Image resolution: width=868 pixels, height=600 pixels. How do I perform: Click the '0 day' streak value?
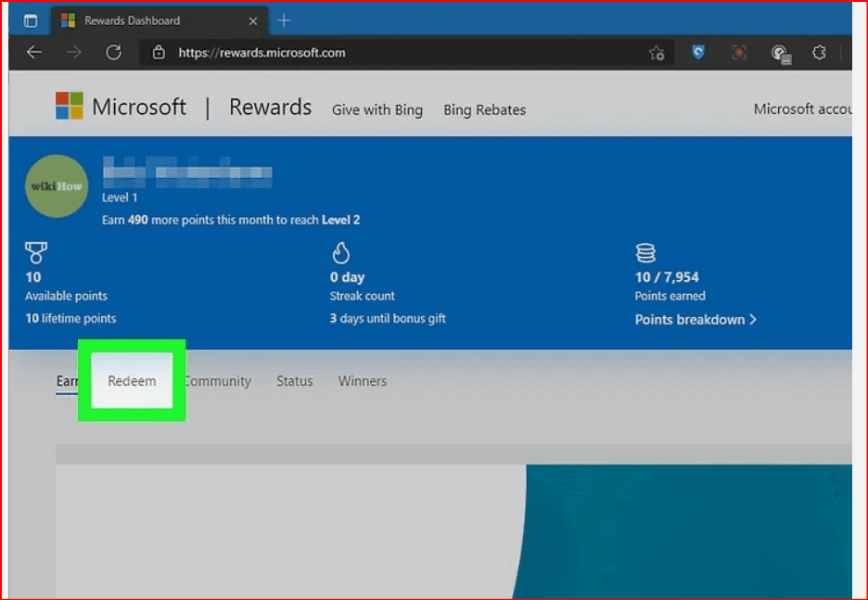tap(347, 276)
